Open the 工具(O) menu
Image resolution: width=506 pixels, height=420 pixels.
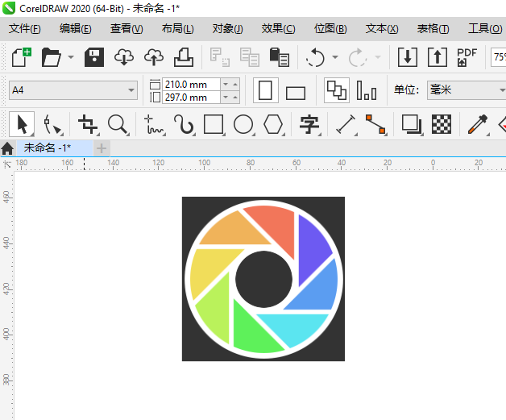pyautogui.click(x=485, y=29)
